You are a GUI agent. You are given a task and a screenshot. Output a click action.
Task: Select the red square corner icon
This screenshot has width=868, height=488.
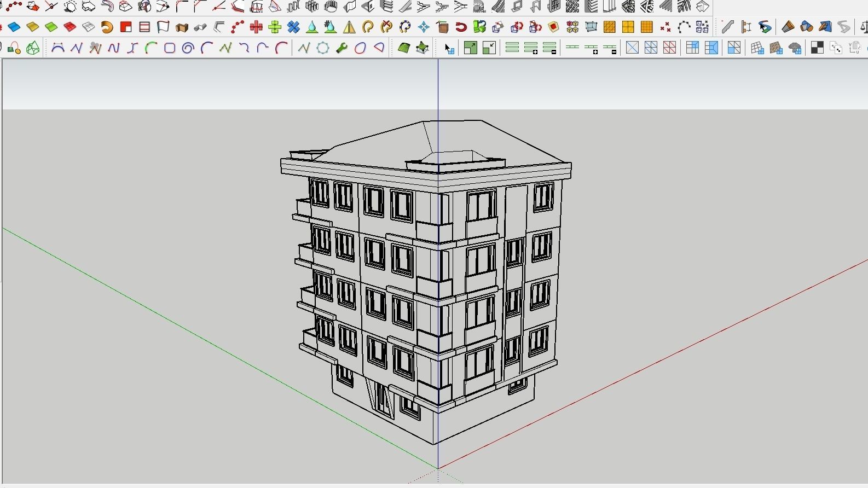pos(126,27)
